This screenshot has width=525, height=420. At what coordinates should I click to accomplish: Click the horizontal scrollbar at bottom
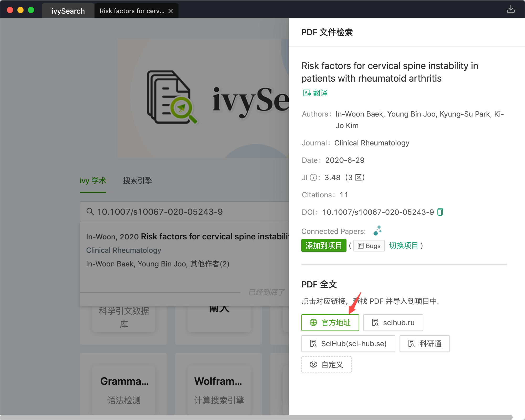tap(256, 417)
